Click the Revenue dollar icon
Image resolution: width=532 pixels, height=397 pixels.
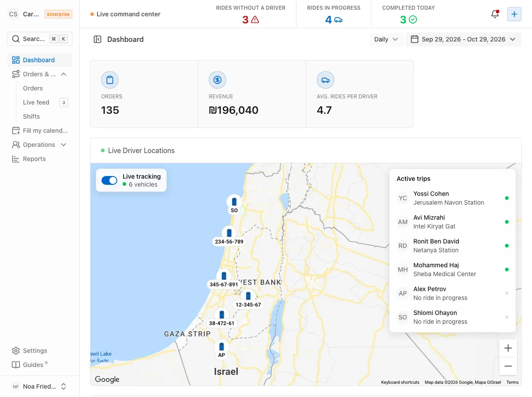point(217,80)
